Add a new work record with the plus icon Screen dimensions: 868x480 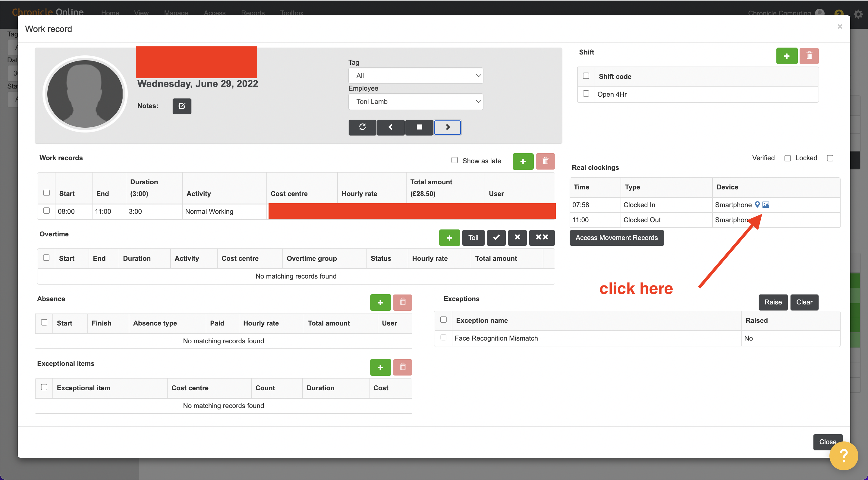[523, 161]
